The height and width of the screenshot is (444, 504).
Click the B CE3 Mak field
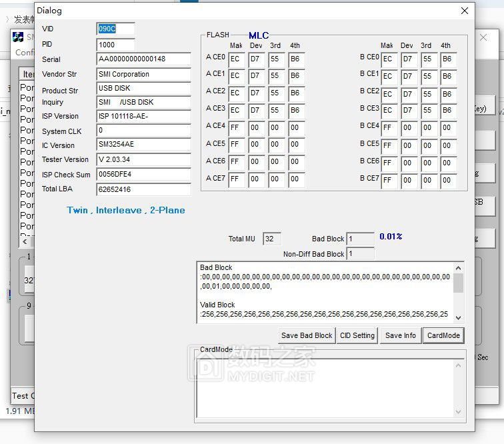click(x=389, y=111)
